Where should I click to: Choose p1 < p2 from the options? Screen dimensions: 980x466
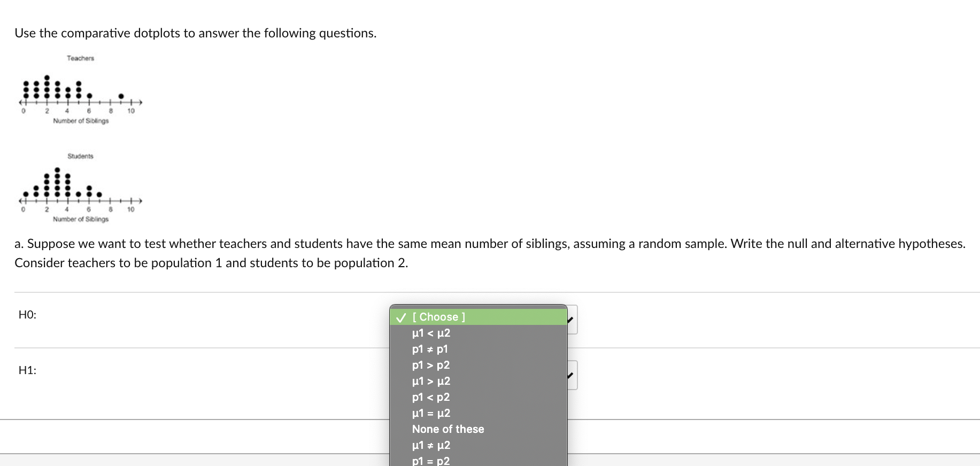pos(430,397)
